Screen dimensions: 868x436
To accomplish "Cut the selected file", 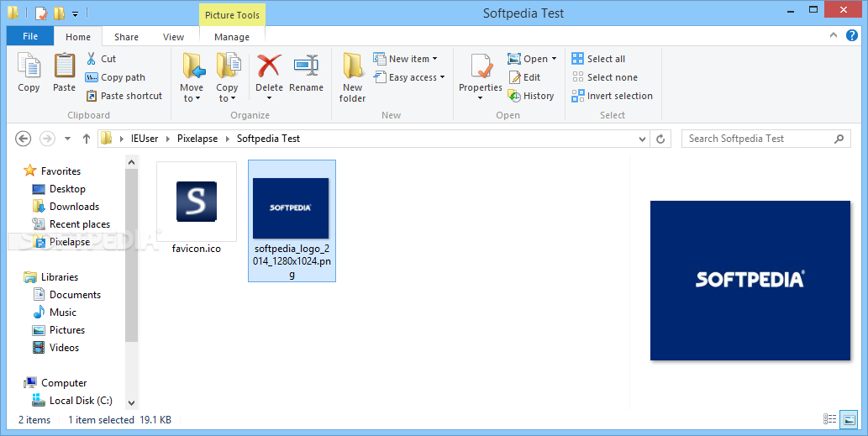I will pyautogui.click(x=101, y=59).
